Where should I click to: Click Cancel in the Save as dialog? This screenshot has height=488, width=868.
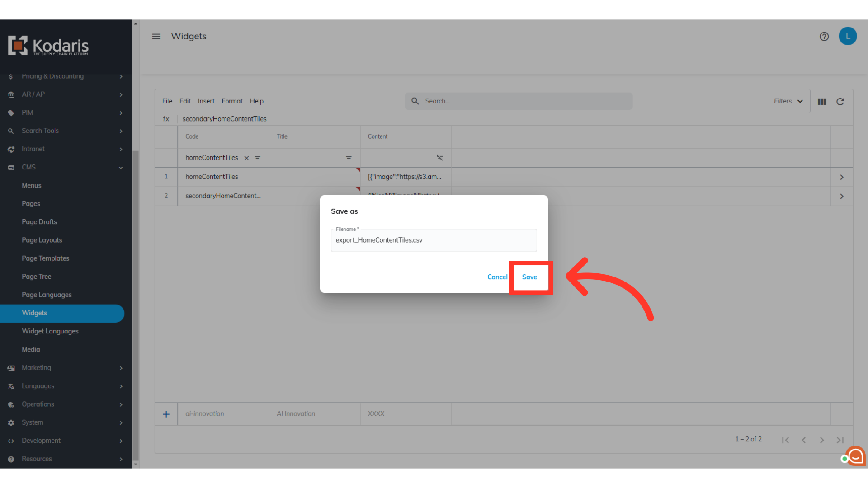(497, 277)
